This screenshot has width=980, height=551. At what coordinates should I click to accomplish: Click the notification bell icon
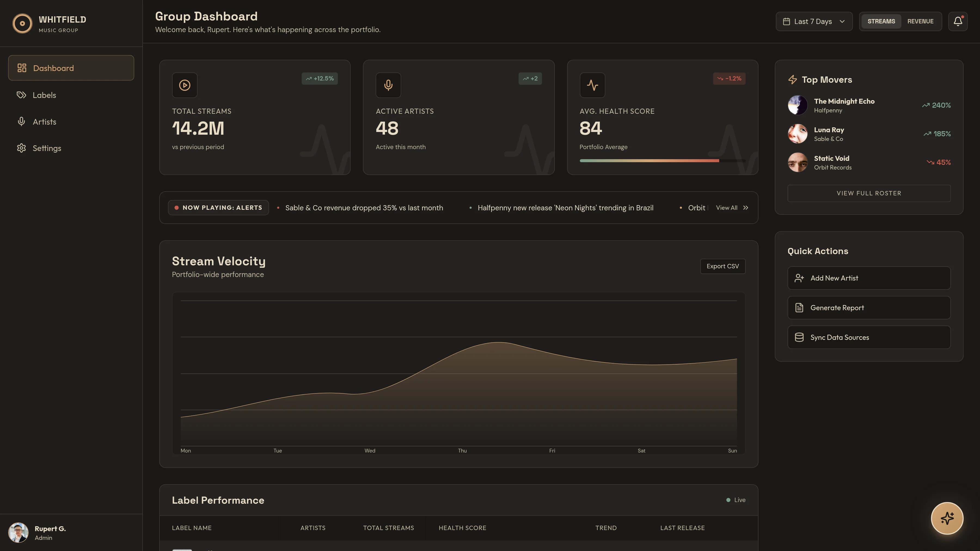point(958,21)
